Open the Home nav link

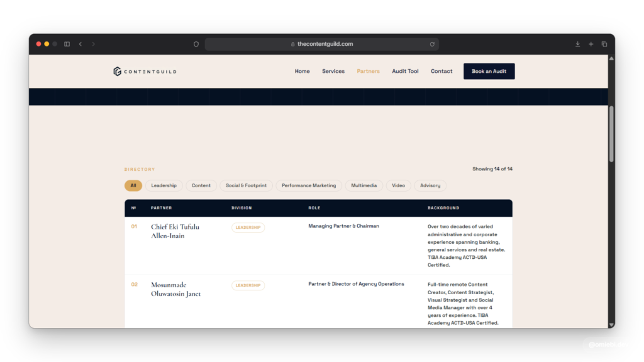[303, 72]
